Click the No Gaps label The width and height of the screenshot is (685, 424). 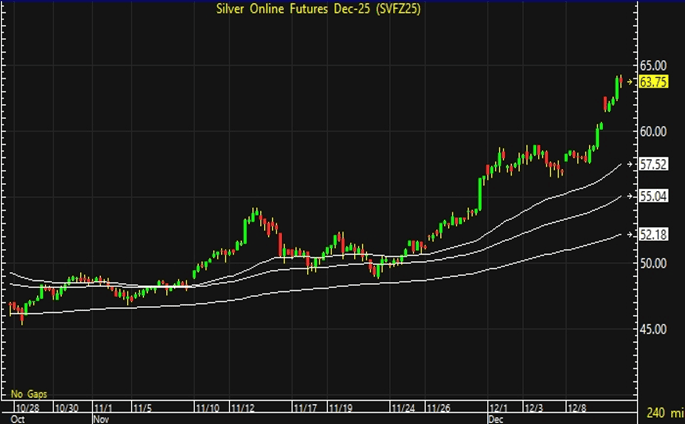pos(30,394)
